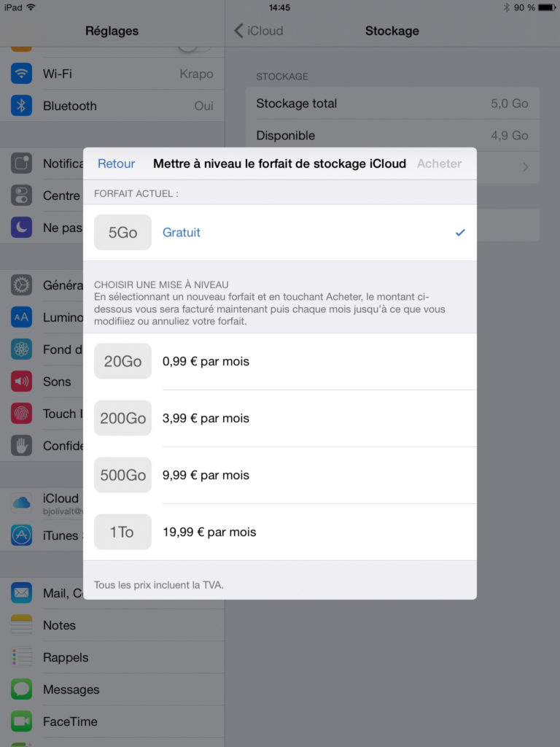The height and width of the screenshot is (747, 560).
Task: Tap the Wi-Fi settings icon
Action: click(21, 74)
